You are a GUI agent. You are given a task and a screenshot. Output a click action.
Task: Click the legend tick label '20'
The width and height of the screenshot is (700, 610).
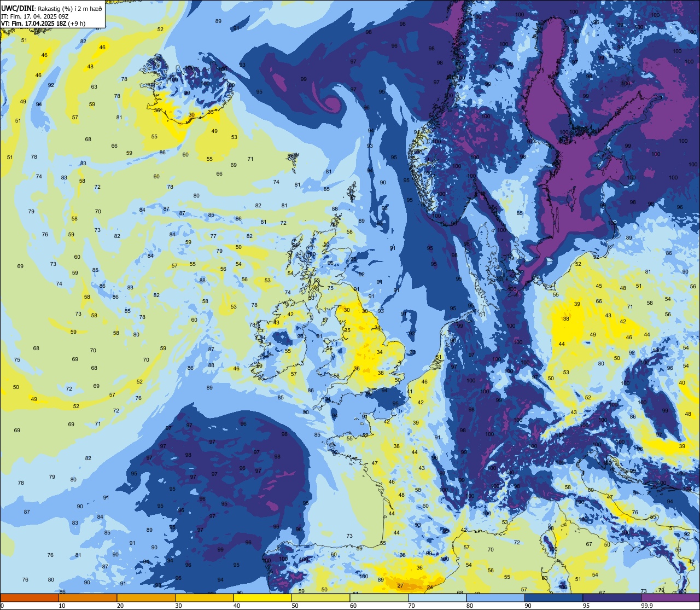(120, 606)
